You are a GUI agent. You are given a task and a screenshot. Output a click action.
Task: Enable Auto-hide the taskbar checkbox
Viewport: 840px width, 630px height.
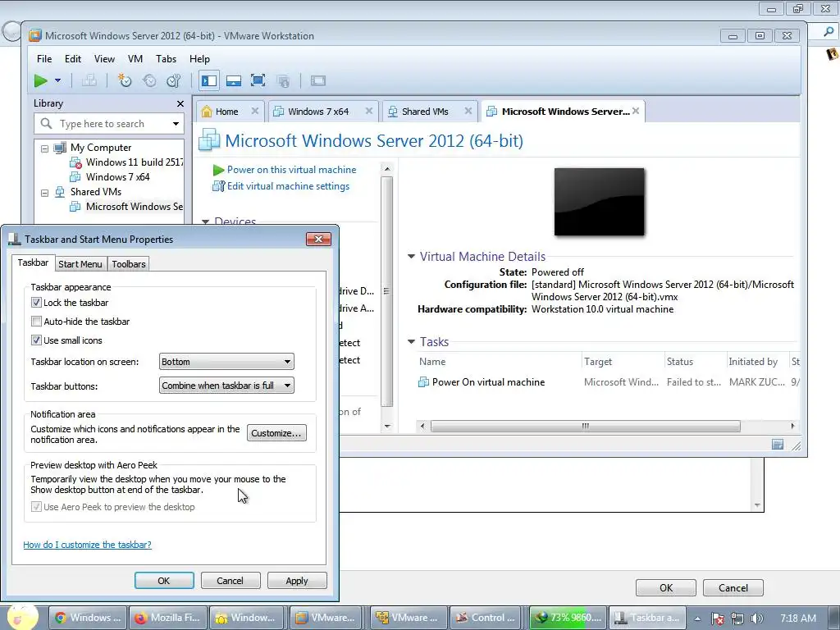(36, 322)
